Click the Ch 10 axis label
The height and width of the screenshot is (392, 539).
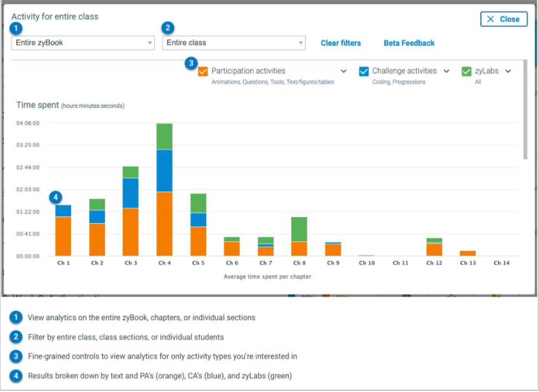[367, 263]
